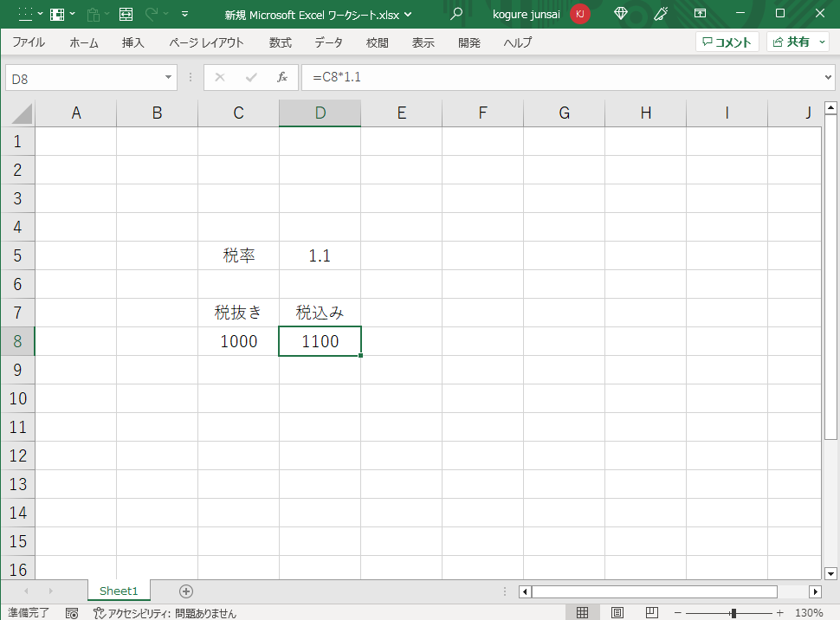
Task: Select row 5 header
Action: pyautogui.click(x=17, y=255)
